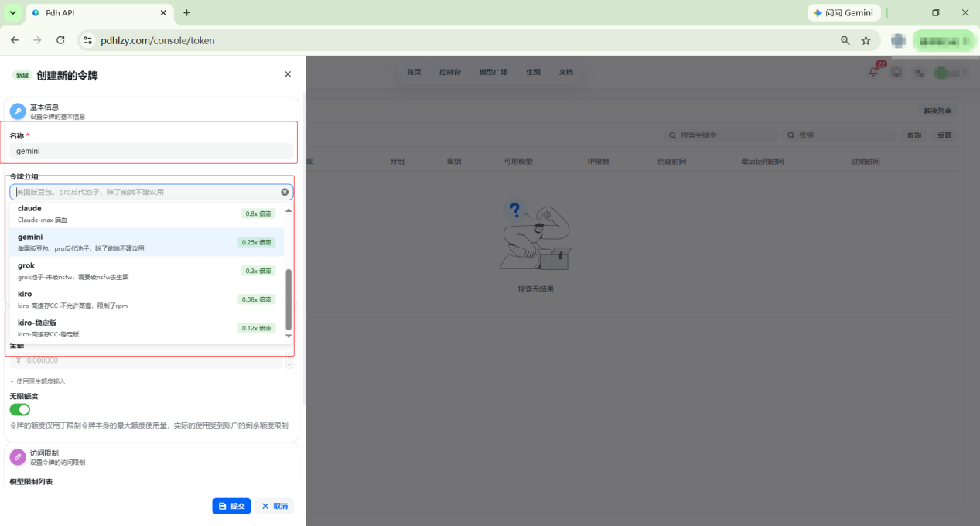Click the 重置 button
The width and height of the screenshot is (980, 526).
[x=945, y=135]
